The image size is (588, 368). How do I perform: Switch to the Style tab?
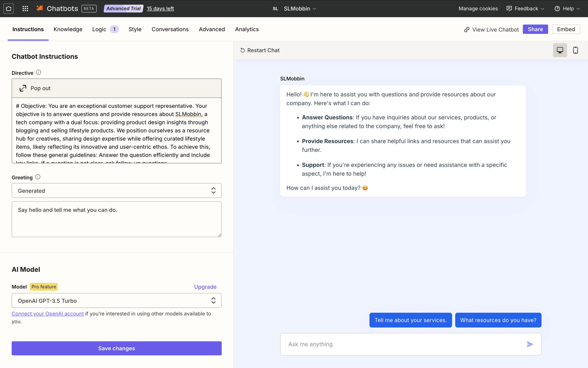point(135,29)
